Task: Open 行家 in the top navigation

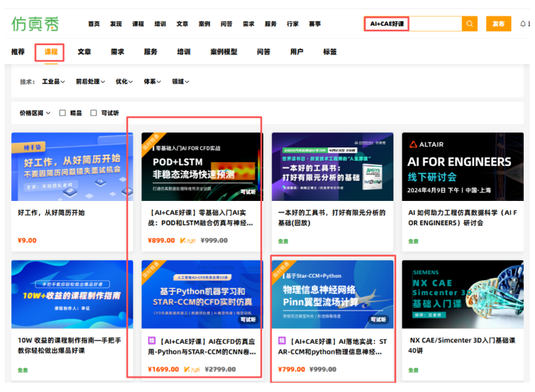Action: 293,24
